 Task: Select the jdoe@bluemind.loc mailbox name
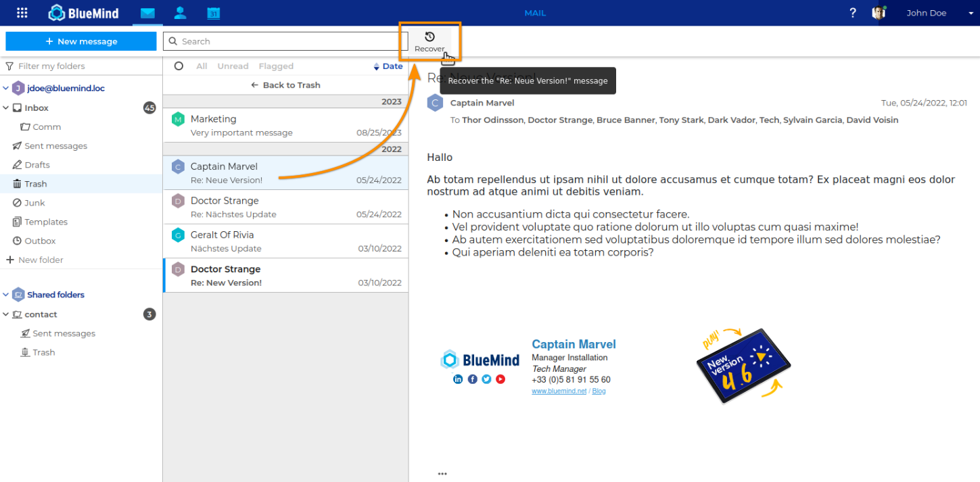click(x=66, y=89)
